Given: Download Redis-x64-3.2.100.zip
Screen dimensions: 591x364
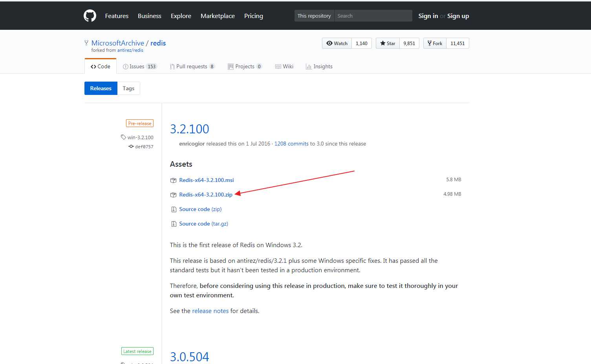Looking at the screenshot, I should [x=206, y=195].
